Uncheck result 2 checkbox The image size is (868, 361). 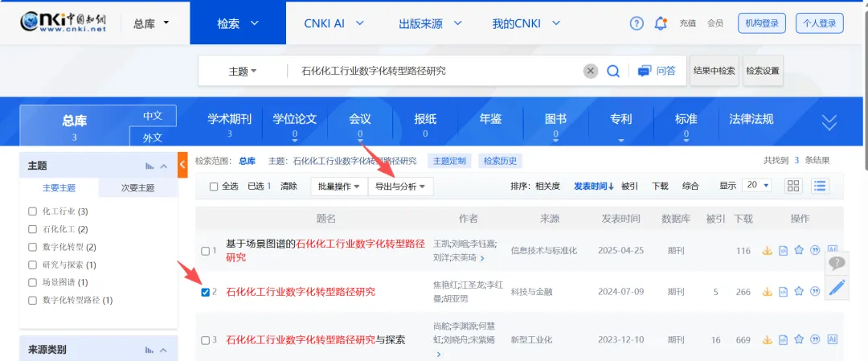pyautogui.click(x=205, y=292)
